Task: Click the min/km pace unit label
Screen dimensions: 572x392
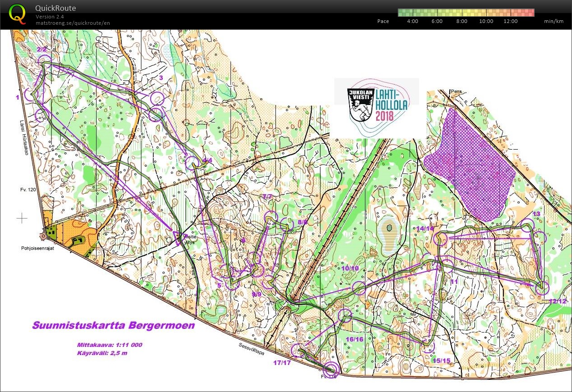Action: click(554, 21)
